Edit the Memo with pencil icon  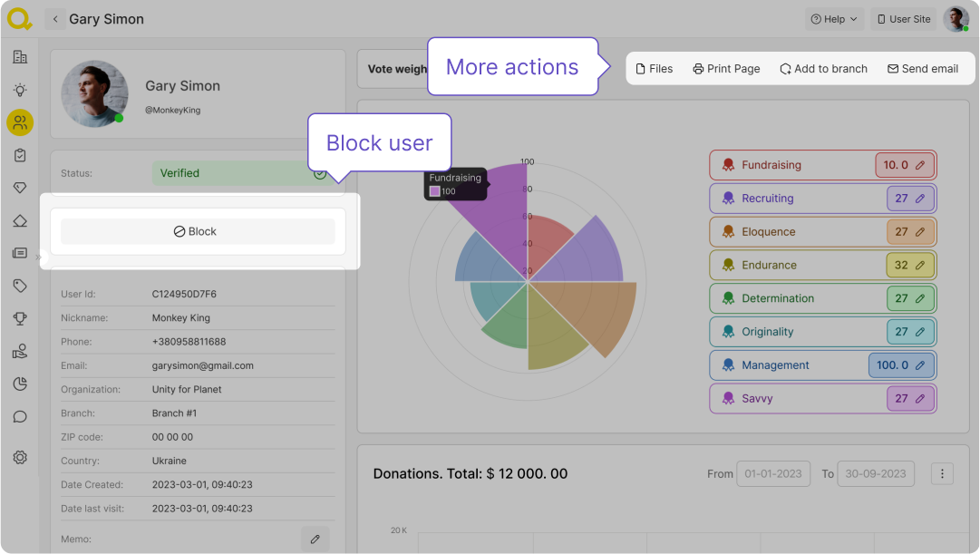(x=315, y=539)
